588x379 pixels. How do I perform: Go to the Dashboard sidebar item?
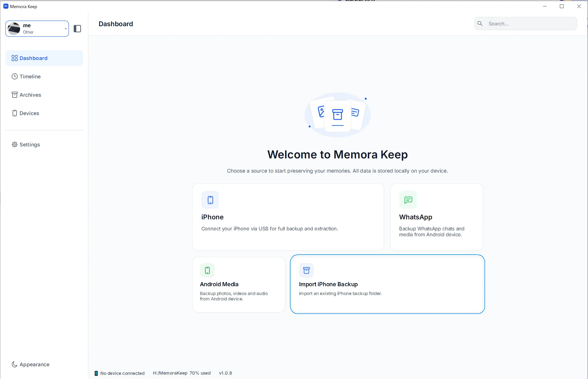(x=44, y=58)
